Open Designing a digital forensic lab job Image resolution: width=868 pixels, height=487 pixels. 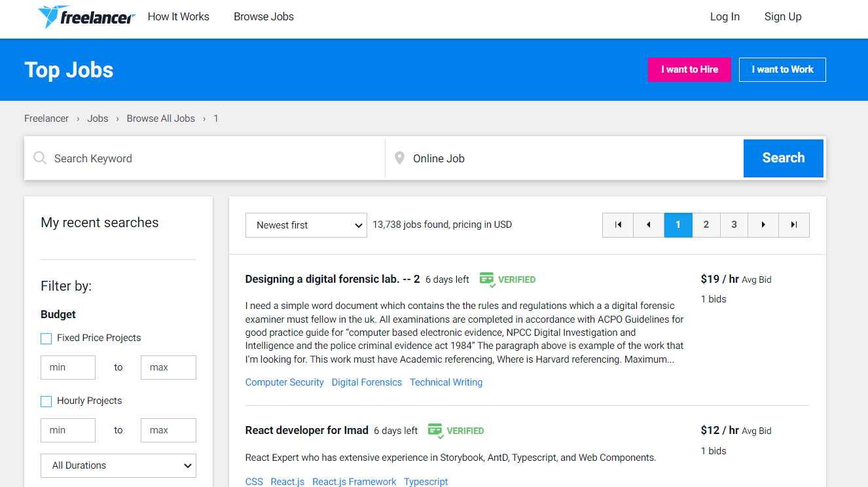(x=333, y=279)
